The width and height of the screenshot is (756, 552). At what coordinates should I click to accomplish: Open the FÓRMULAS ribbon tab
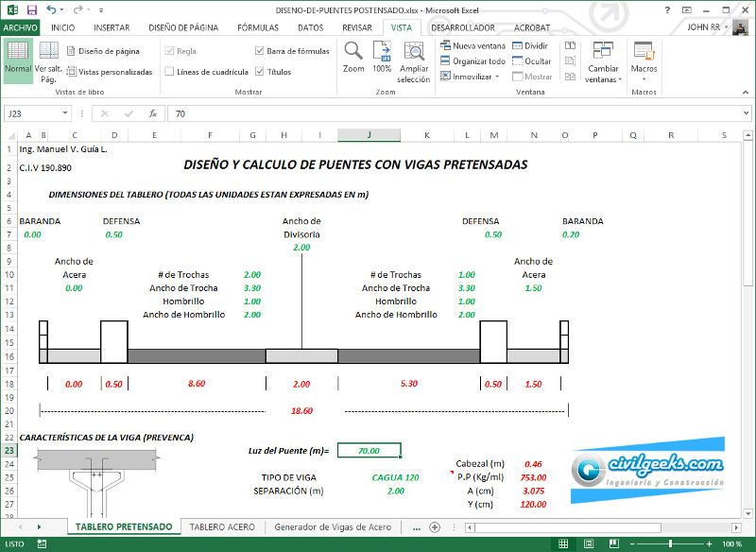pos(258,28)
